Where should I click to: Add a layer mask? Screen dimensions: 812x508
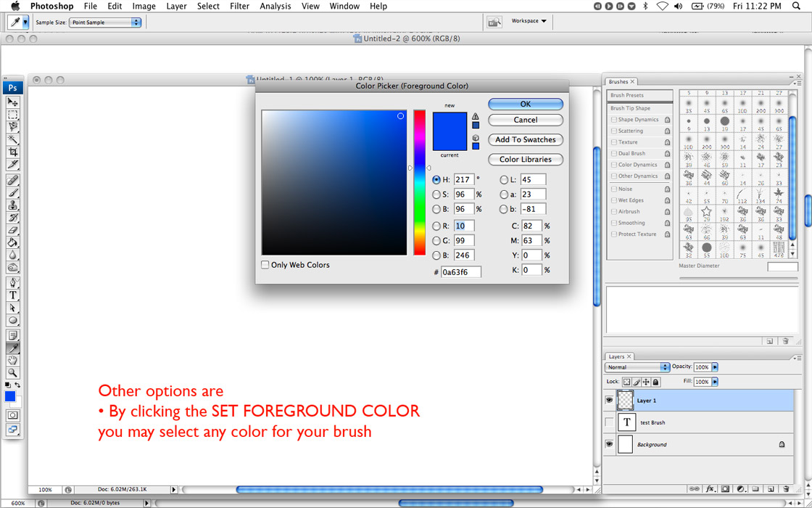click(x=726, y=488)
